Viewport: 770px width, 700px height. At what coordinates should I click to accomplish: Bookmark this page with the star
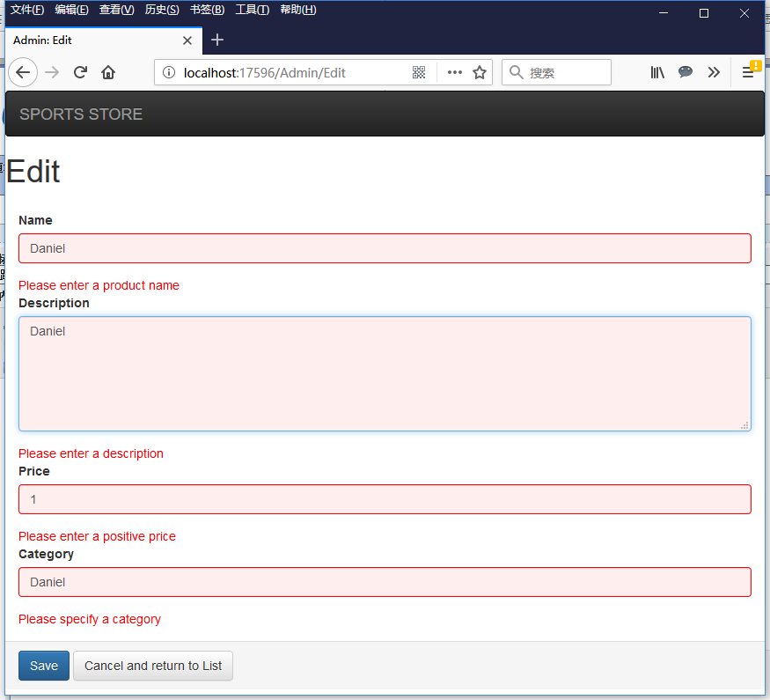(x=480, y=73)
